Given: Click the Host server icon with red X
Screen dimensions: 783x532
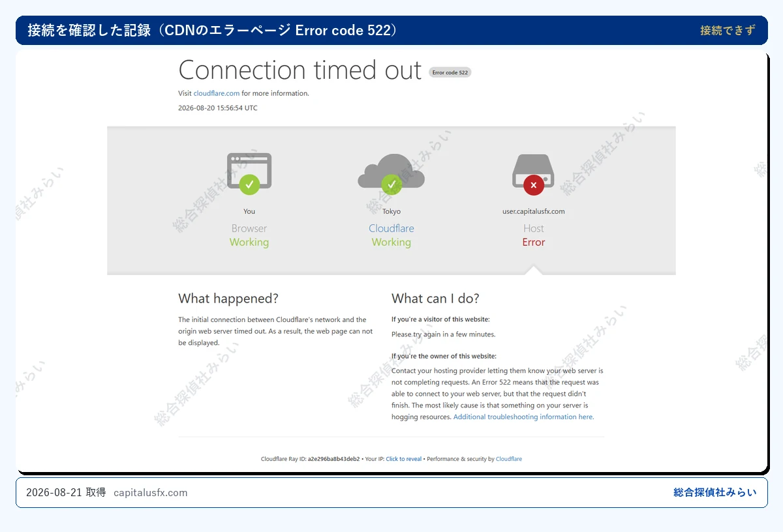Looking at the screenshot, I should pos(534,174).
